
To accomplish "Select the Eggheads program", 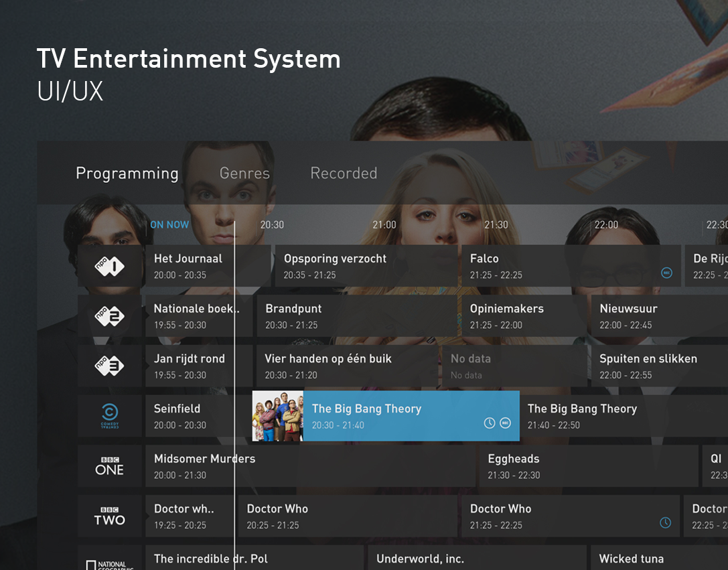I will [x=589, y=466].
